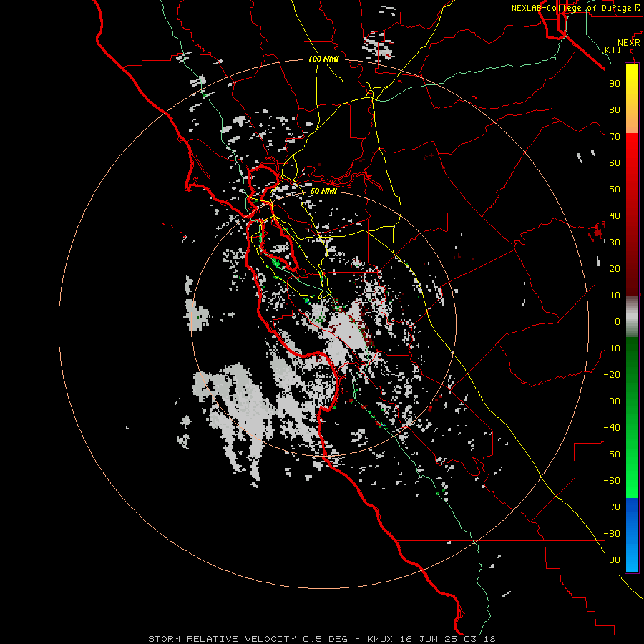
Task: Select the 30 value on the velocity scale
Action: click(615, 243)
